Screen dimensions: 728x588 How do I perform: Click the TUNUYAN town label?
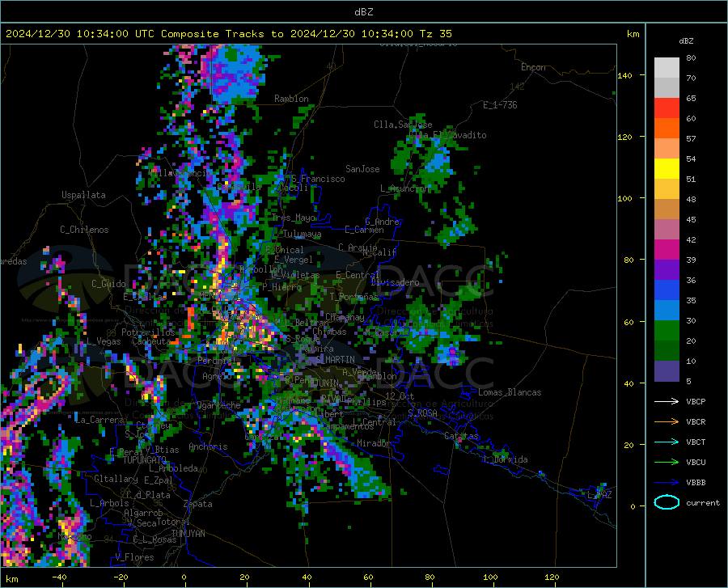point(188,534)
